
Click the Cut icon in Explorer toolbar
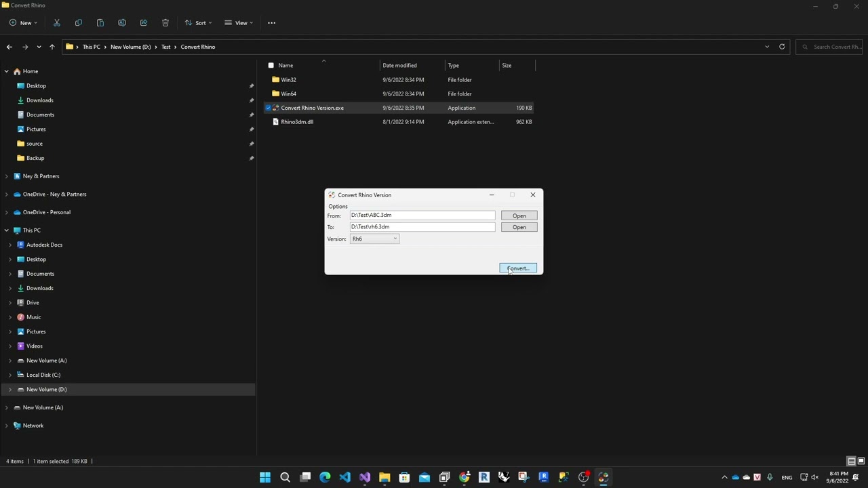click(57, 23)
